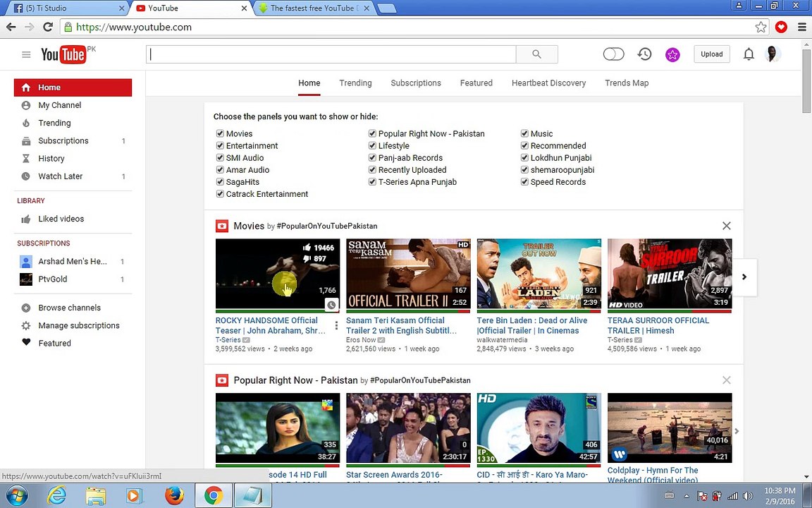Click the Windows Start button
The height and width of the screenshot is (508, 812).
[x=17, y=496]
